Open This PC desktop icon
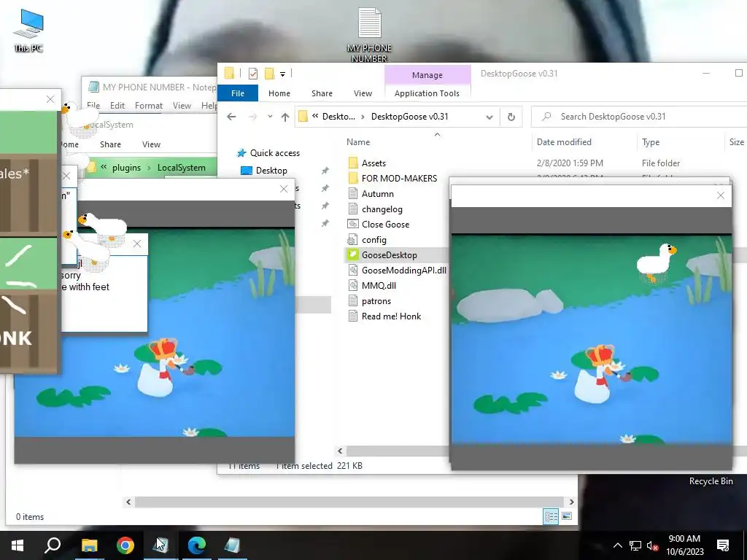This screenshot has height=560, width=747. (28, 29)
